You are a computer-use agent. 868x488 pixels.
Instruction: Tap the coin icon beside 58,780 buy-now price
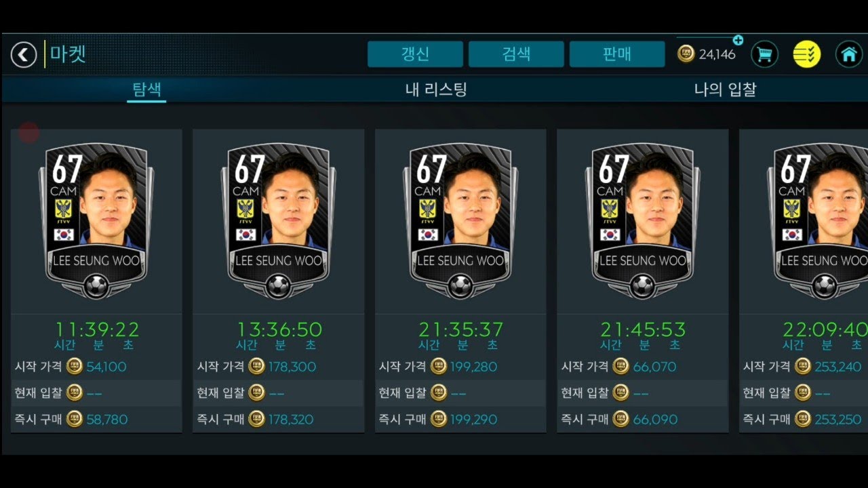click(x=75, y=419)
